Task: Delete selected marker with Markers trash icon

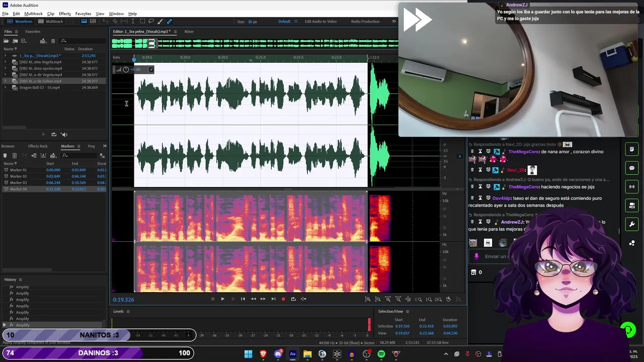Action: click(14, 155)
